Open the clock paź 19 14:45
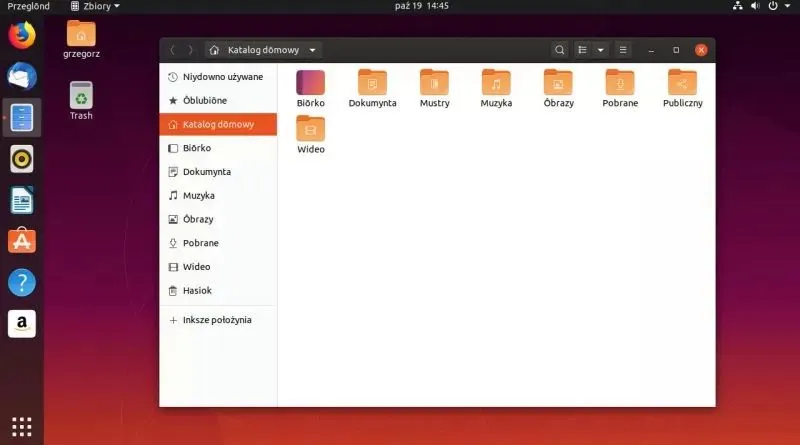The width and height of the screenshot is (800, 445). pos(421,6)
